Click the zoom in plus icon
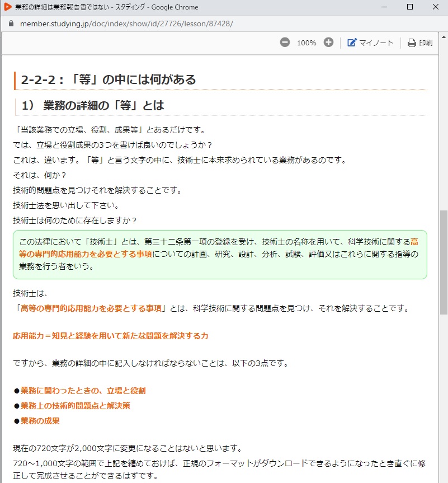Viewport: 448px width, 483px height. click(x=328, y=42)
